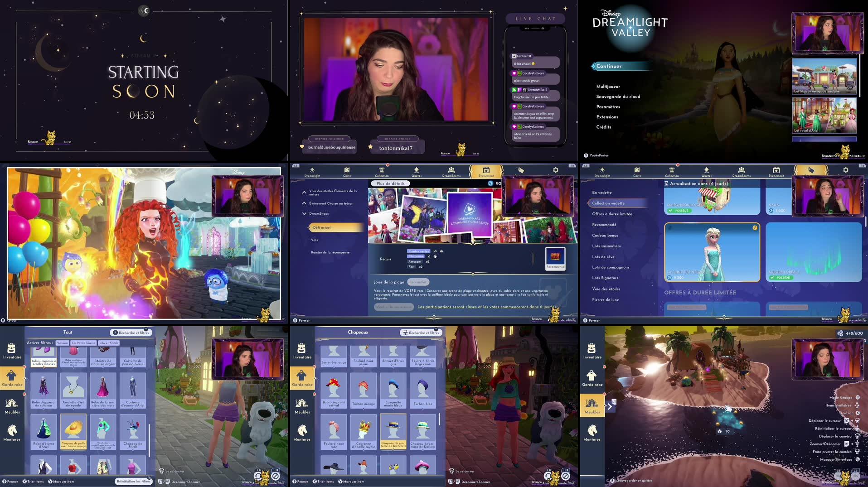Image resolution: width=868 pixels, height=487 pixels.
Task: Choose Sauvegarde du cloud in title menu
Action: click(x=618, y=96)
